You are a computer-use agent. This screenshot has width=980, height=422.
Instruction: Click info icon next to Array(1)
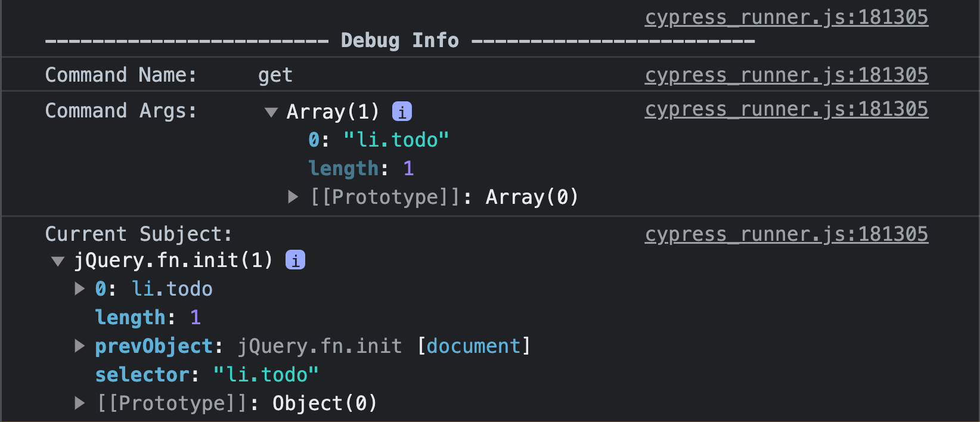[402, 111]
